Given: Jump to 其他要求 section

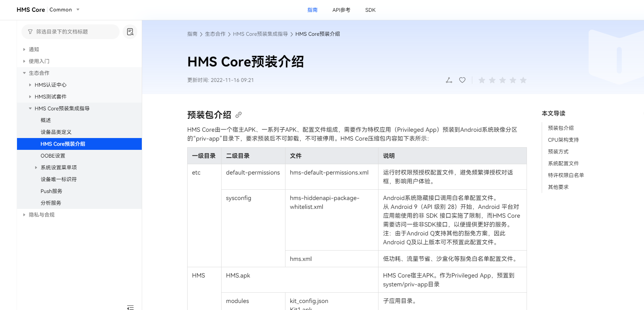Looking at the screenshot, I should [x=558, y=187].
